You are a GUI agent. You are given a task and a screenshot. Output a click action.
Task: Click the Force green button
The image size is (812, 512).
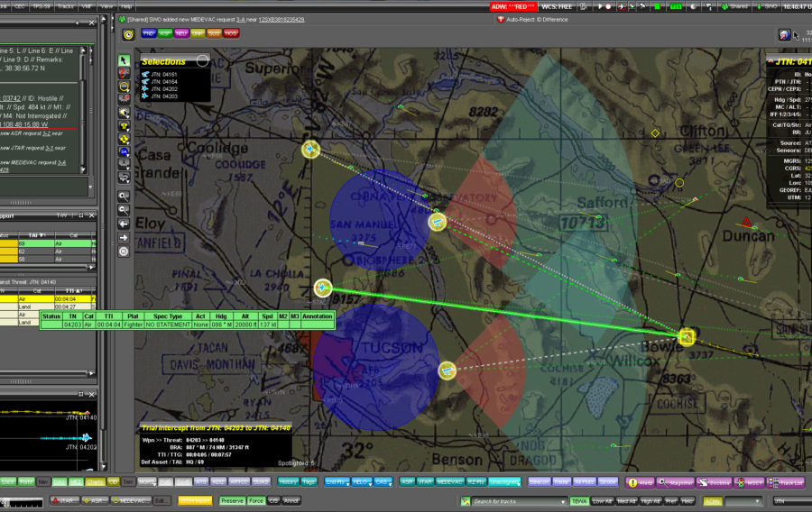click(x=256, y=501)
